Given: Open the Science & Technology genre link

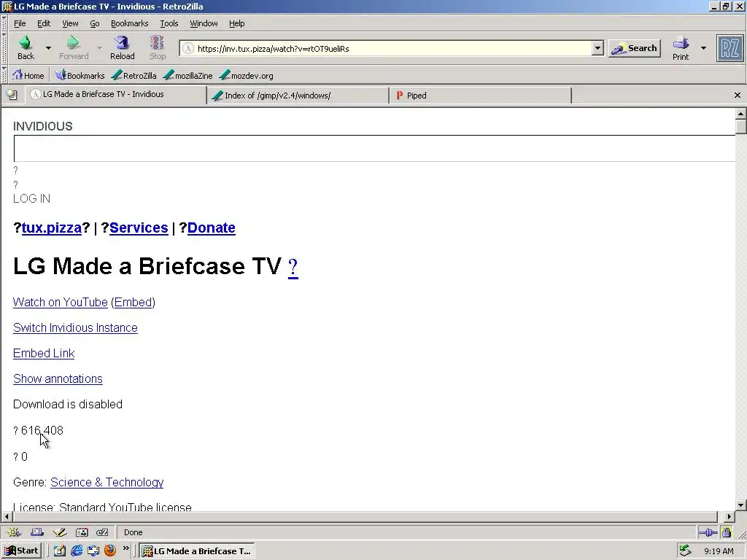Looking at the screenshot, I should [x=107, y=483].
